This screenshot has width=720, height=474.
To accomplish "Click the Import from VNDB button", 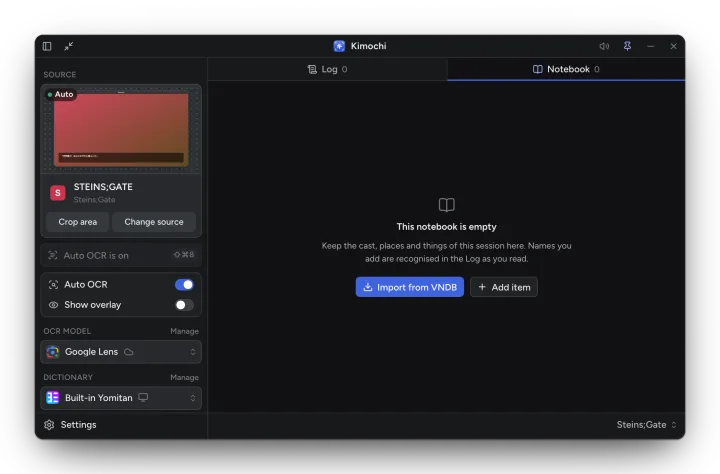I will (x=410, y=287).
